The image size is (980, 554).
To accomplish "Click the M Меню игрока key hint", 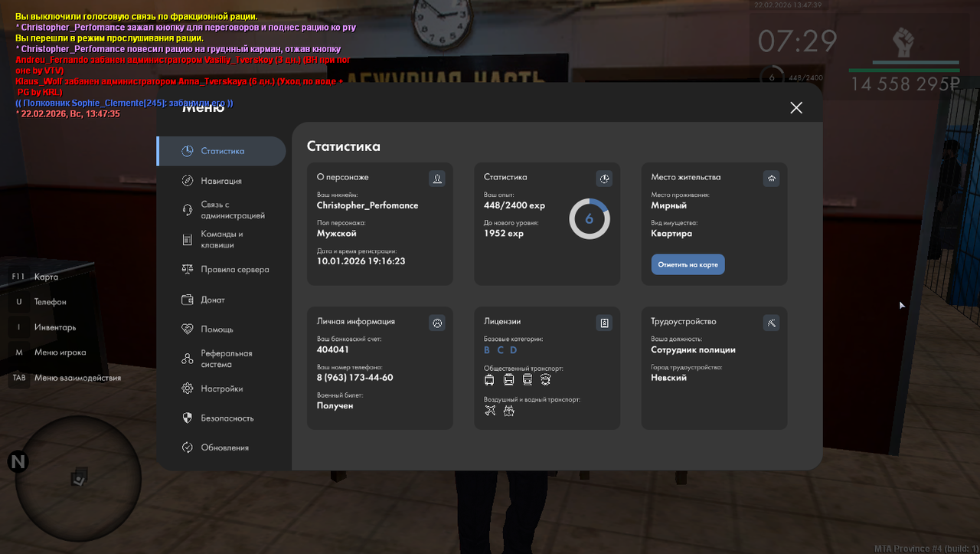I will tap(48, 352).
